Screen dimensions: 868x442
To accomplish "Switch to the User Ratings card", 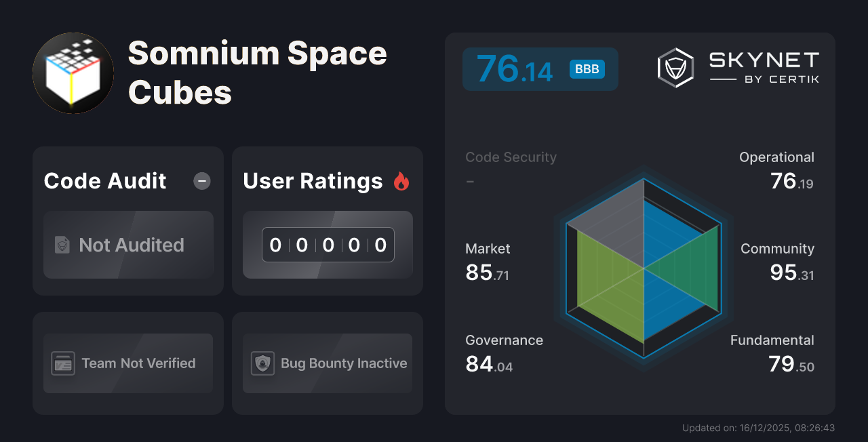I will pyautogui.click(x=312, y=181).
